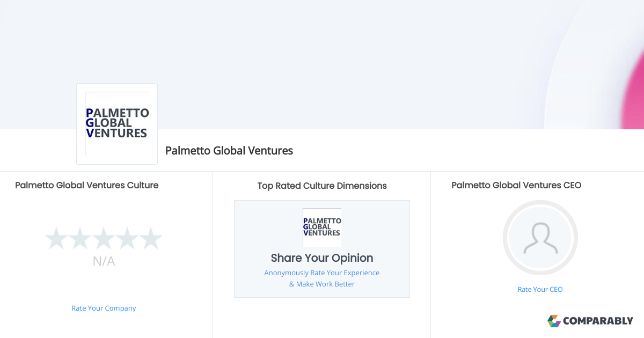Image resolution: width=644 pixels, height=338 pixels.
Task: Click the Palmetto Global Ventures CEO heading
Action: point(516,185)
